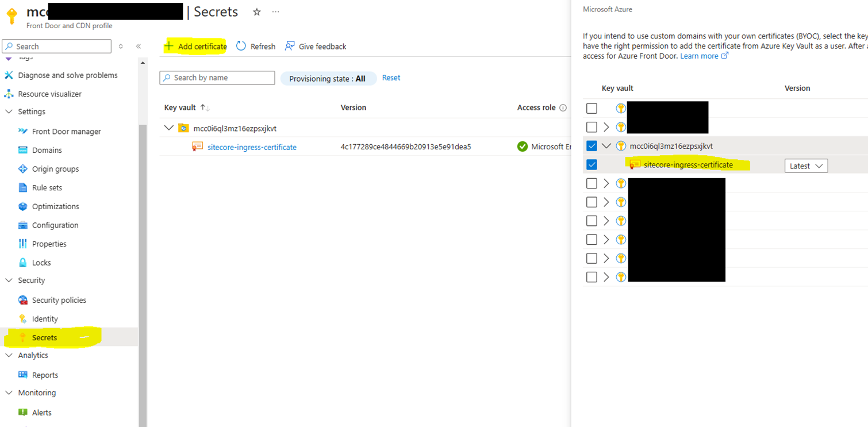Open the Security policies menu item
The image size is (868, 427).
pyautogui.click(x=59, y=300)
